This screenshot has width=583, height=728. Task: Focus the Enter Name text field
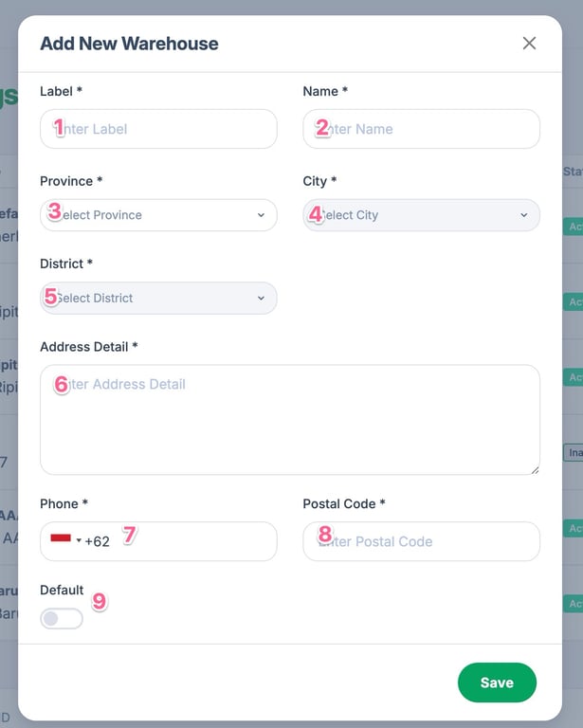pos(421,129)
